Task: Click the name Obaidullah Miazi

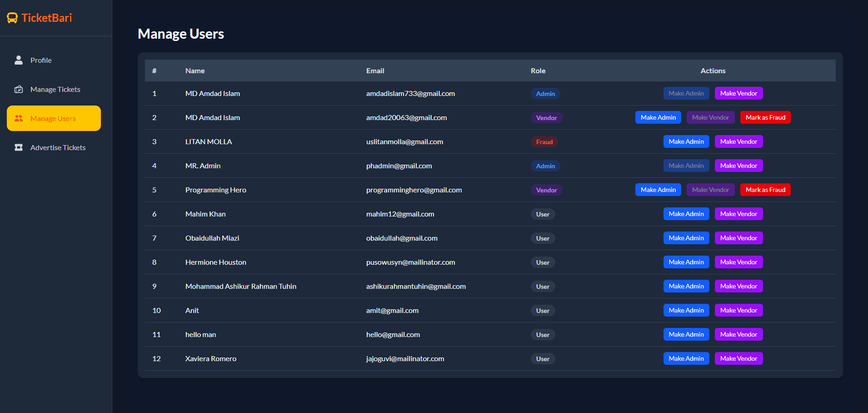Action: (x=212, y=238)
